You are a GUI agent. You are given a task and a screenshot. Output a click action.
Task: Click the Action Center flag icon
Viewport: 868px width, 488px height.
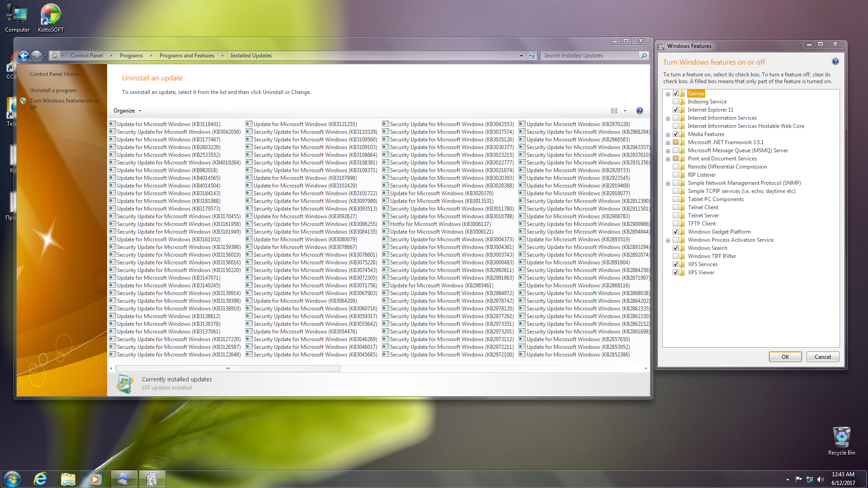coord(798,479)
